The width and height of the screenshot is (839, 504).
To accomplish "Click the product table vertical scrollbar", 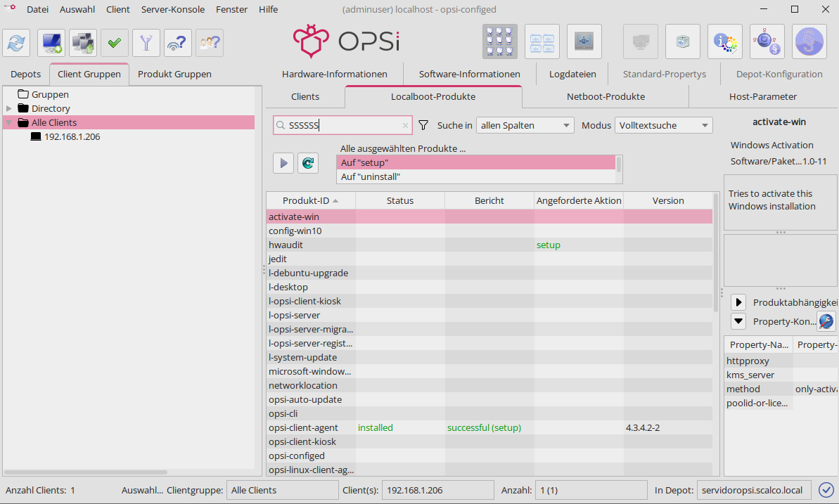I will (716, 253).
